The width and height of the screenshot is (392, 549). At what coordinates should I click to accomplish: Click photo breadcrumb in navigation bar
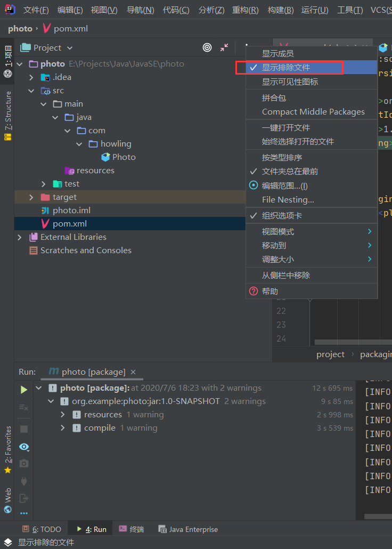pos(20,29)
